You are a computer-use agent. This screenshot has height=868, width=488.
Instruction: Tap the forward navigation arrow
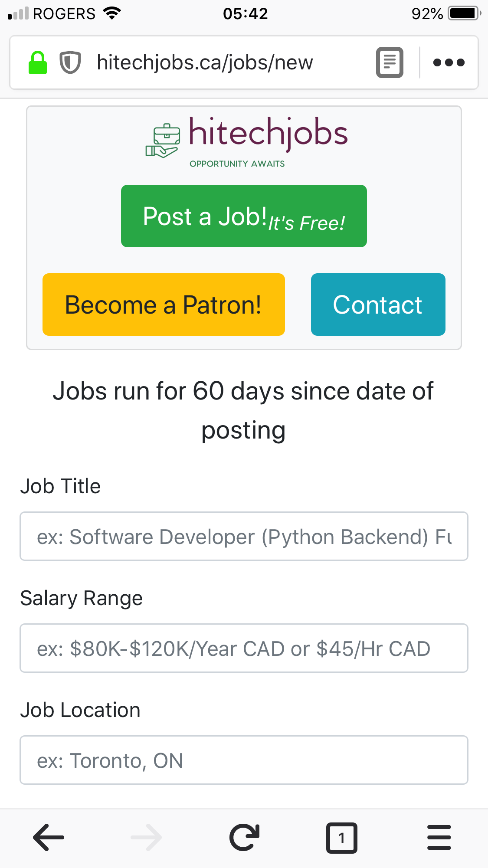click(146, 837)
